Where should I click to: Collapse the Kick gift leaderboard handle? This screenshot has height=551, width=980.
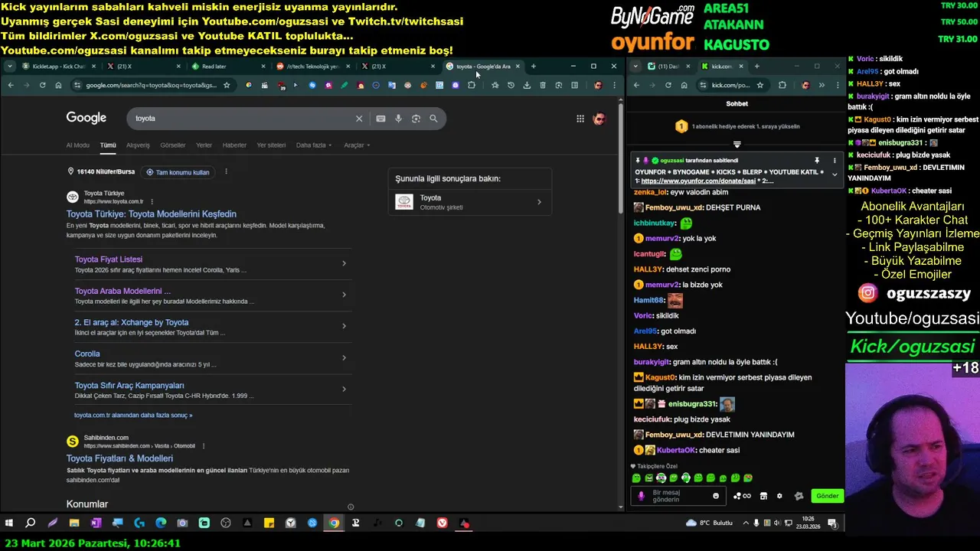pyautogui.click(x=737, y=144)
